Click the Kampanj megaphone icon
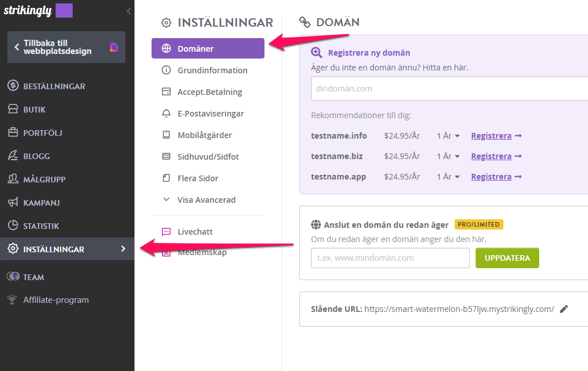This screenshot has height=371, width=588. tap(12, 202)
